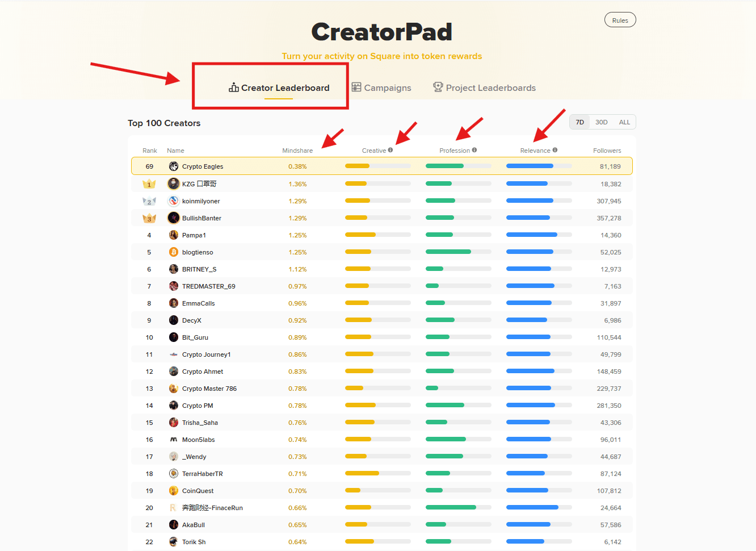Click blogtienso green Profession bar
This screenshot has width=756, height=551.
coord(448,252)
